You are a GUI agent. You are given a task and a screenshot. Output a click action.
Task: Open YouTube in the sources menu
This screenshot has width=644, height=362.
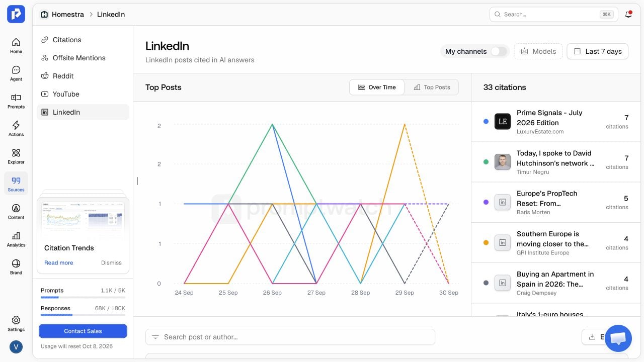[83, 94]
